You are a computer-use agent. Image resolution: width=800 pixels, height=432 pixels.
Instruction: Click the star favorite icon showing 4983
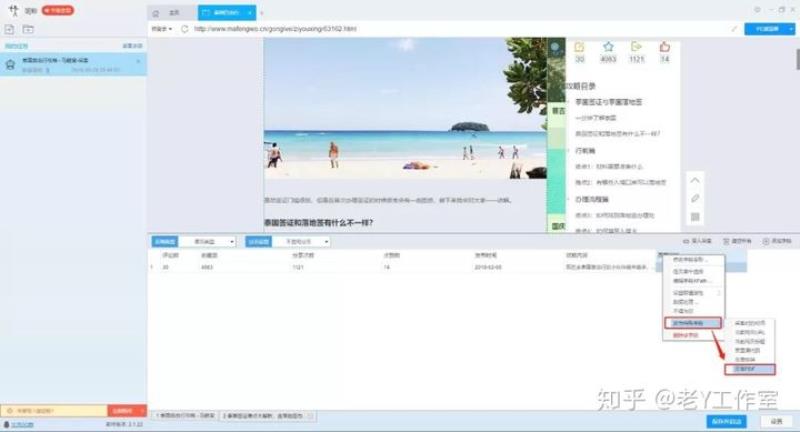(608, 47)
